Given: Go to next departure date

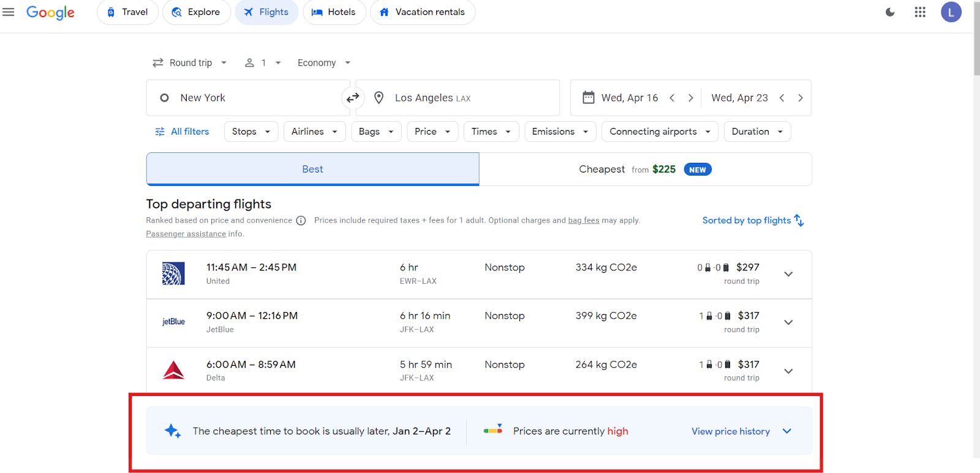Looking at the screenshot, I should pyautogui.click(x=690, y=98).
